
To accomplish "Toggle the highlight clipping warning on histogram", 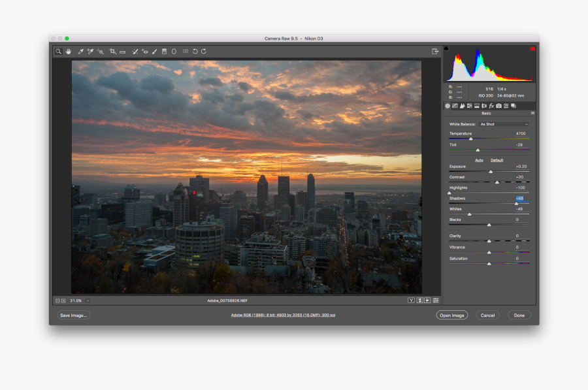I will click(x=532, y=48).
